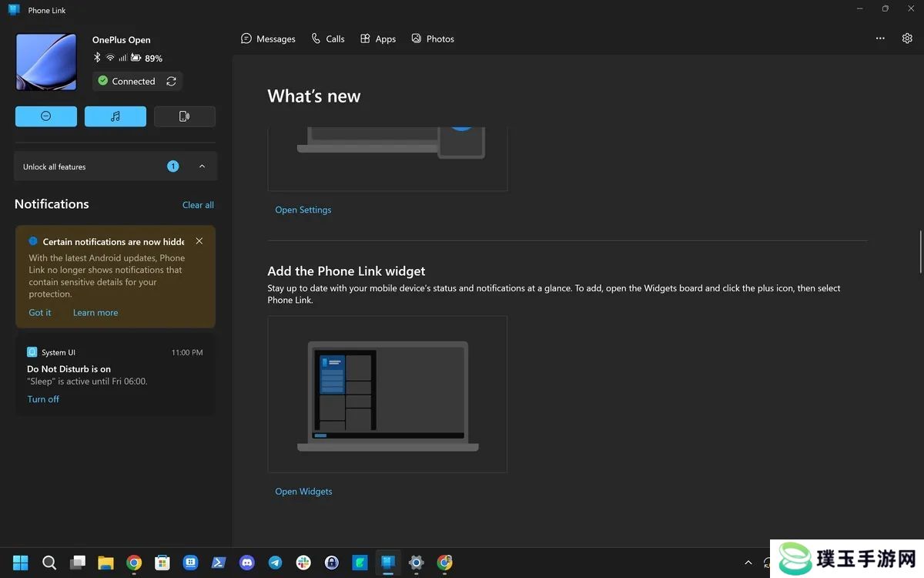Click the phone battery 89% indicator

(x=146, y=58)
